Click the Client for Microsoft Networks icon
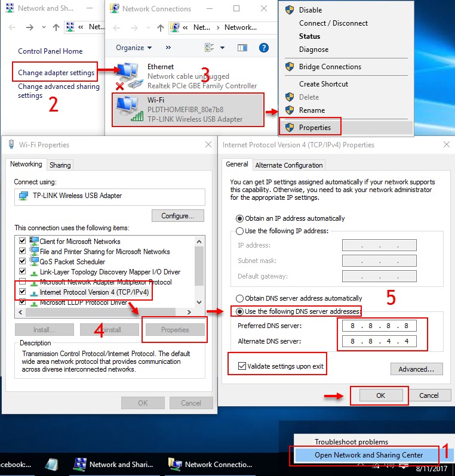This screenshot has width=455, height=476. [34, 242]
